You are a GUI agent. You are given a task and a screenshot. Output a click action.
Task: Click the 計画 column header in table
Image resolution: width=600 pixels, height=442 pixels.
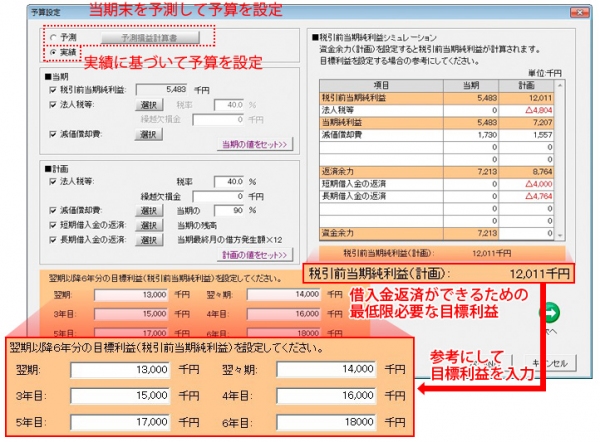click(527, 85)
